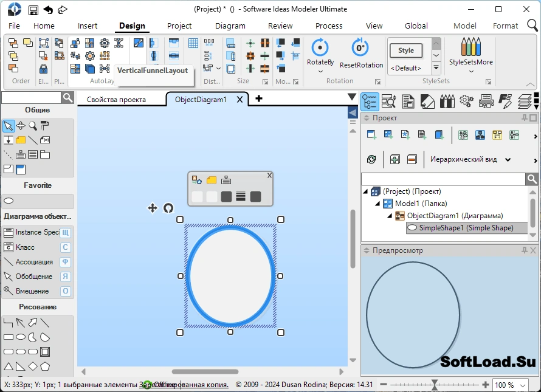Image resolution: width=541 pixels, height=392 pixels.
Task: Expand the Style gallery dropdown arrow
Action: (436, 67)
